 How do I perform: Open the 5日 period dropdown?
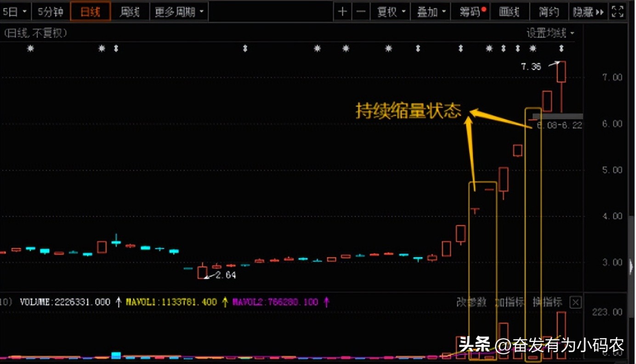(14, 11)
